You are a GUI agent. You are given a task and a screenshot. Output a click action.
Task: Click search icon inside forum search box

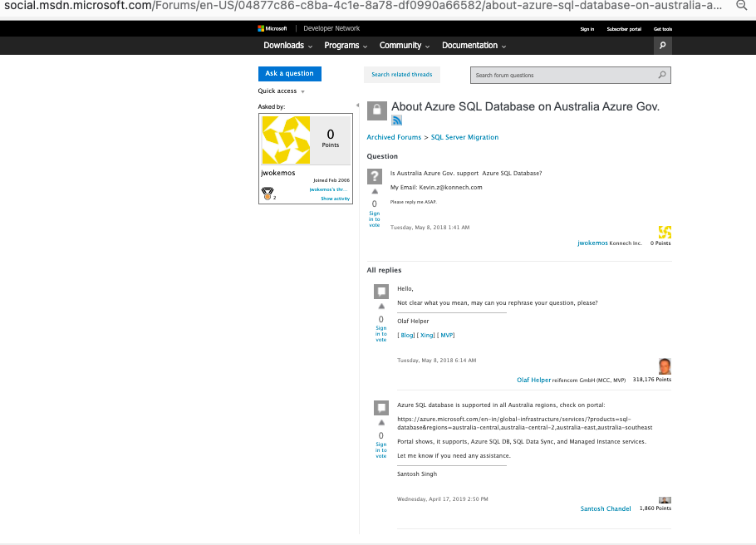662,75
